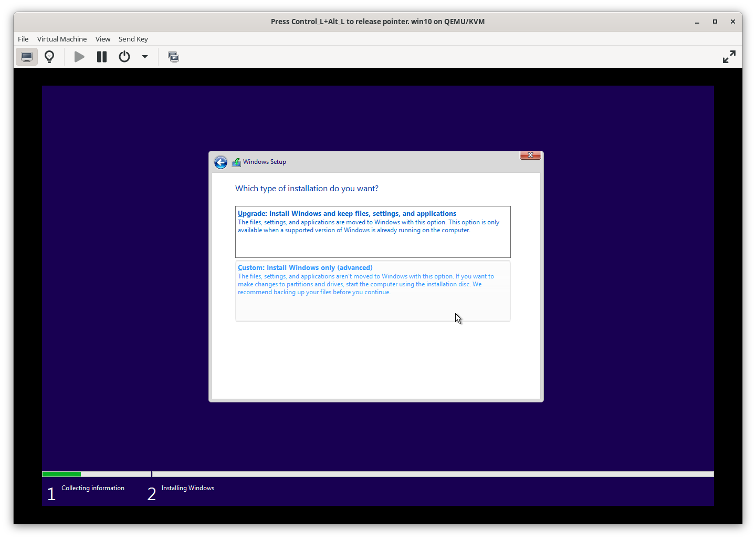Close the Windows Setup dialog
The width and height of the screenshot is (756, 539).
click(530, 155)
